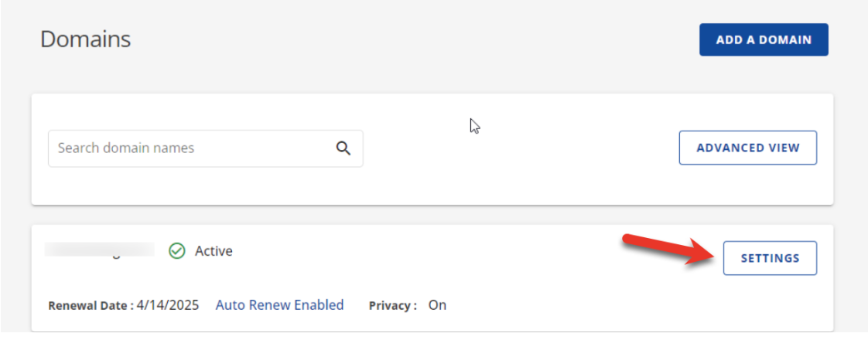Click the mouse pointer above the search panel

pyautogui.click(x=474, y=125)
